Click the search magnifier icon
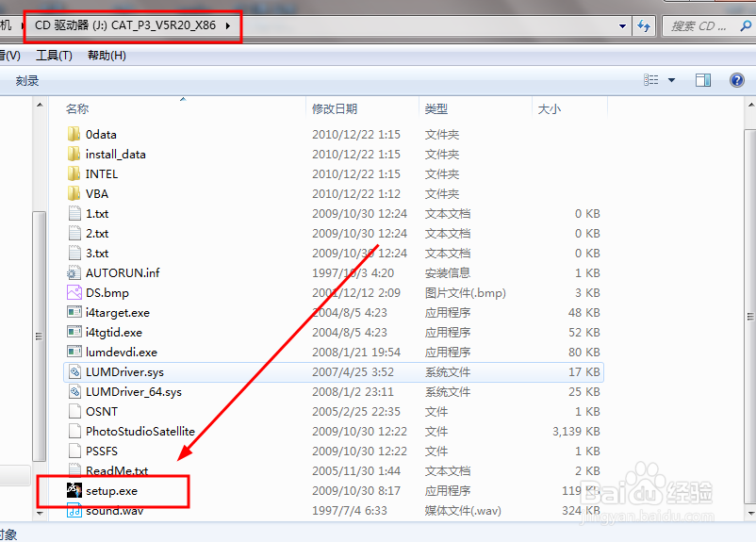 pyautogui.click(x=746, y=25)
